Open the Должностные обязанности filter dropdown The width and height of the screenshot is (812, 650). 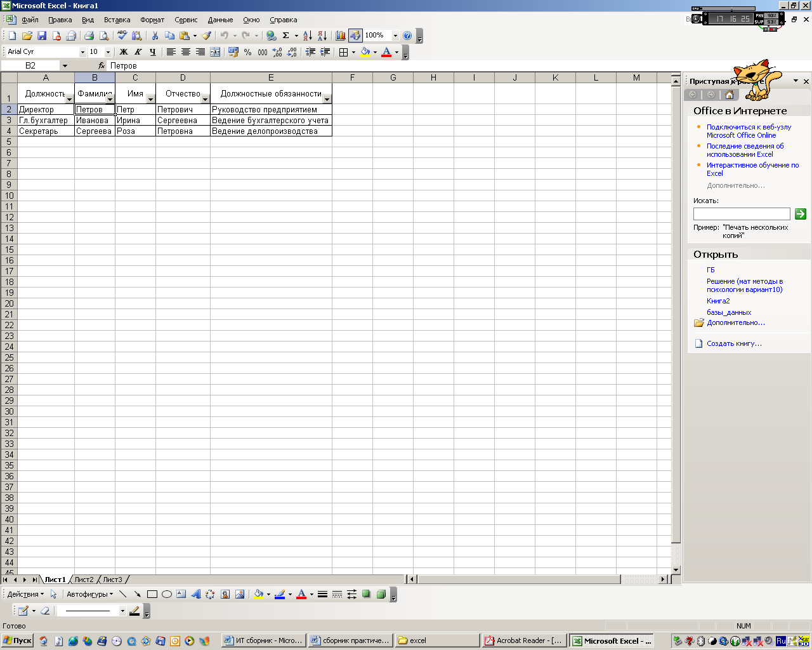327,99
